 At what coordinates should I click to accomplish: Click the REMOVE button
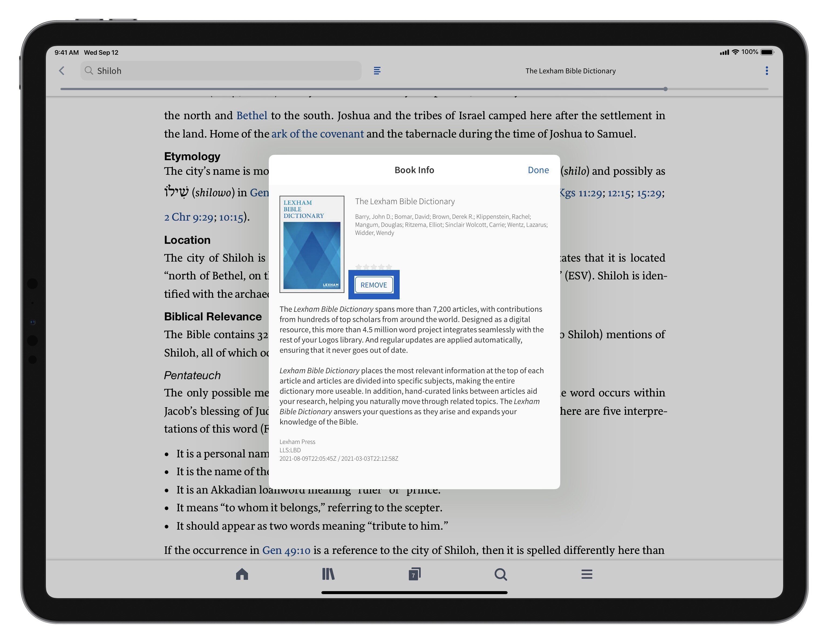[374, 285]
